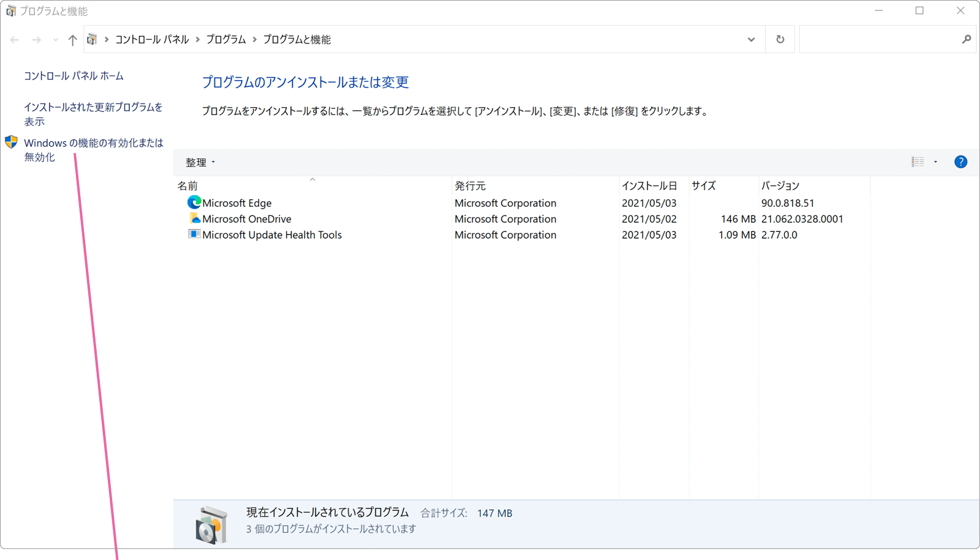Select Microsoft OneDrive program name
Image resolution: width=980 pixels, height=560 pixels.
click(247, 219)
